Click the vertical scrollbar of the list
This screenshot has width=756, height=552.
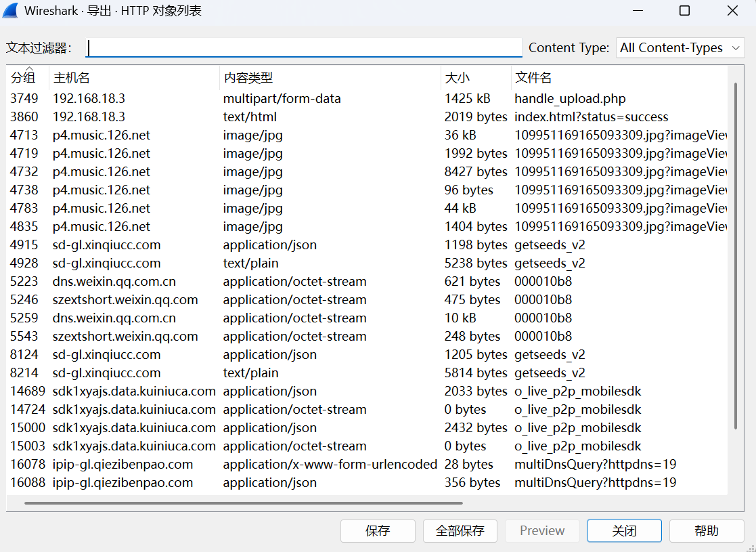click(736, 257)
